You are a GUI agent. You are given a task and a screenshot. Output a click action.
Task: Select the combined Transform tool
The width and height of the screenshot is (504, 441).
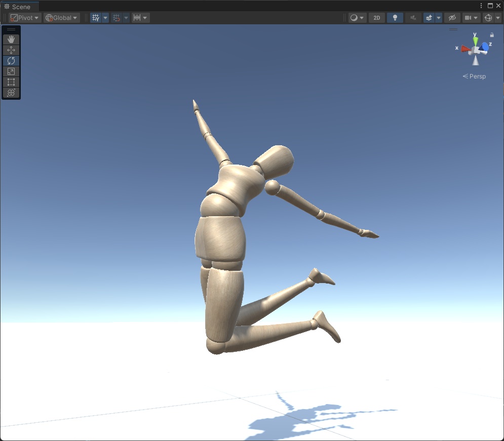pyautogui.click(x=11, y=93)
